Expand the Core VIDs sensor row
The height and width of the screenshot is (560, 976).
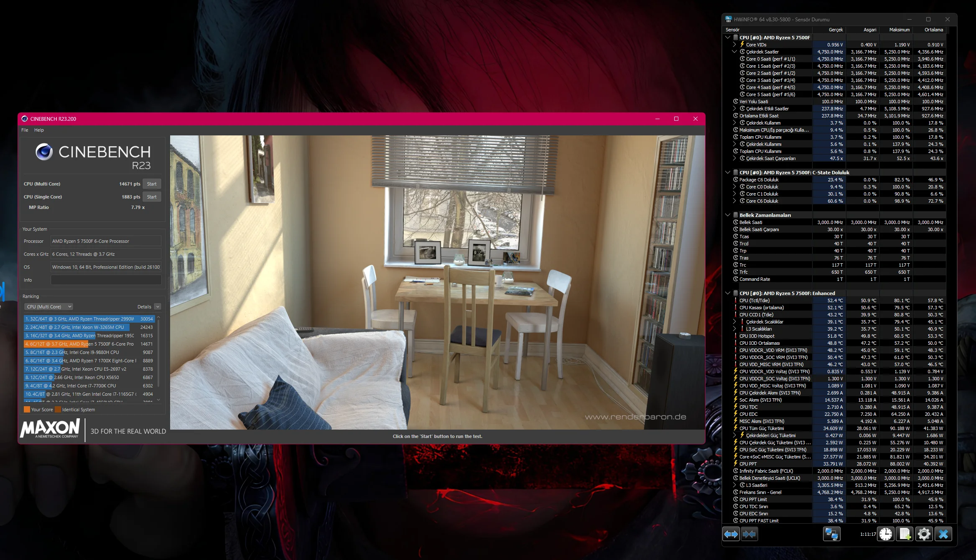(734, 45)
